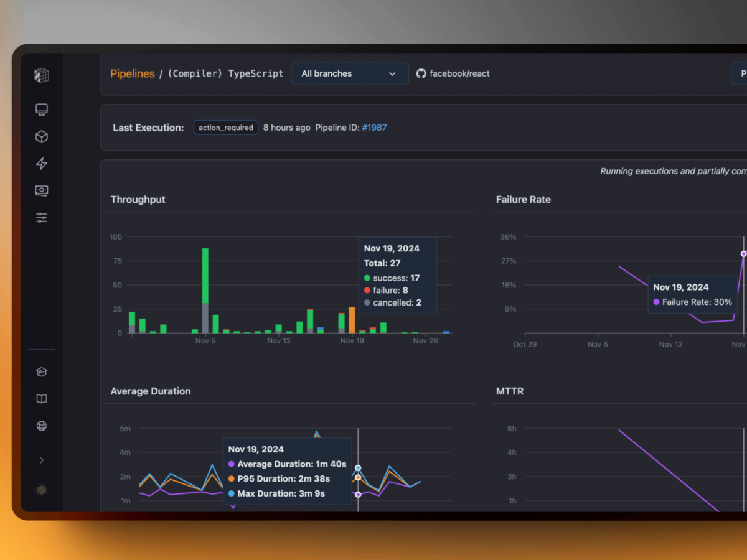Click the cube logo atop the sidebar
The width and height of the screenshot is (747, 560).
tap(42, 75)
